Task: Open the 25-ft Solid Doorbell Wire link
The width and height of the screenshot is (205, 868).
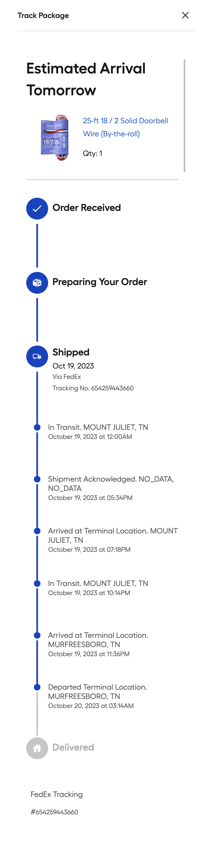Action: (x=125, y=127)
